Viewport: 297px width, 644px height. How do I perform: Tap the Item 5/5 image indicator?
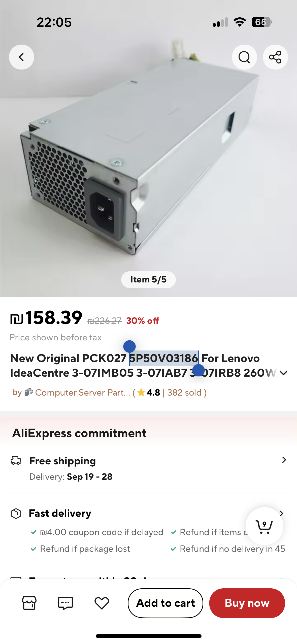pos(148,279)
